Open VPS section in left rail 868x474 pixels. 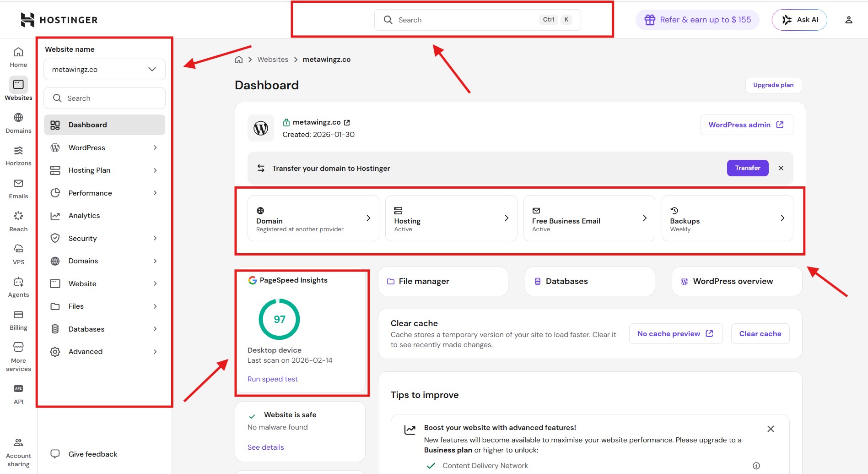click(x=18, y=255)
